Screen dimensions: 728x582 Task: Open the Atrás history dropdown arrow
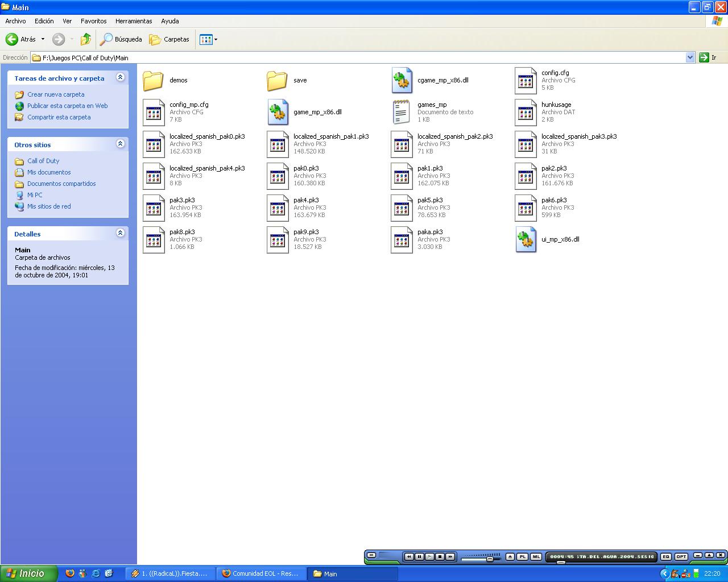(43, 39)
